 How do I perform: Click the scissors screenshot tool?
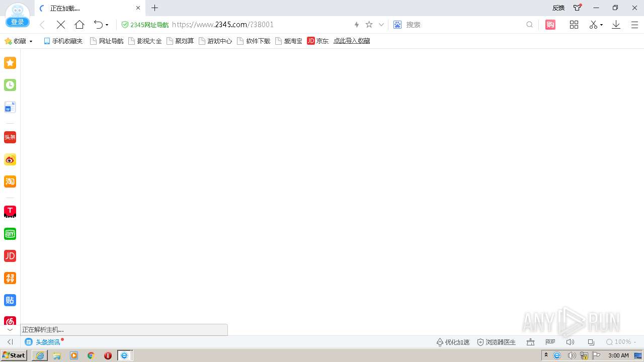(594, 25)
